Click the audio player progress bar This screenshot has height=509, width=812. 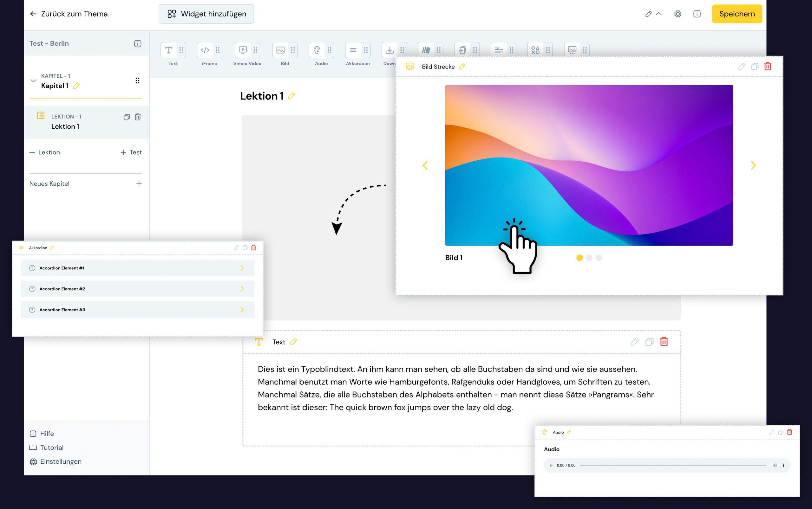pos(672,466)
